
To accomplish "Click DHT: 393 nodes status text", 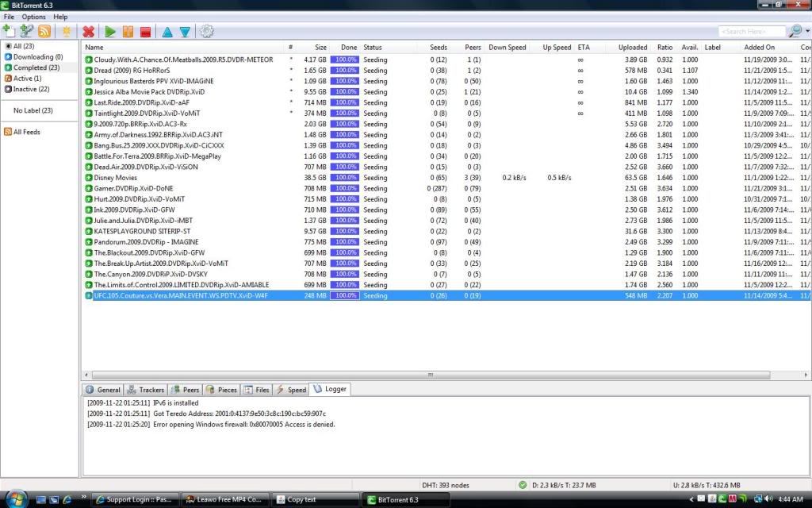I will tap(446, 486).
